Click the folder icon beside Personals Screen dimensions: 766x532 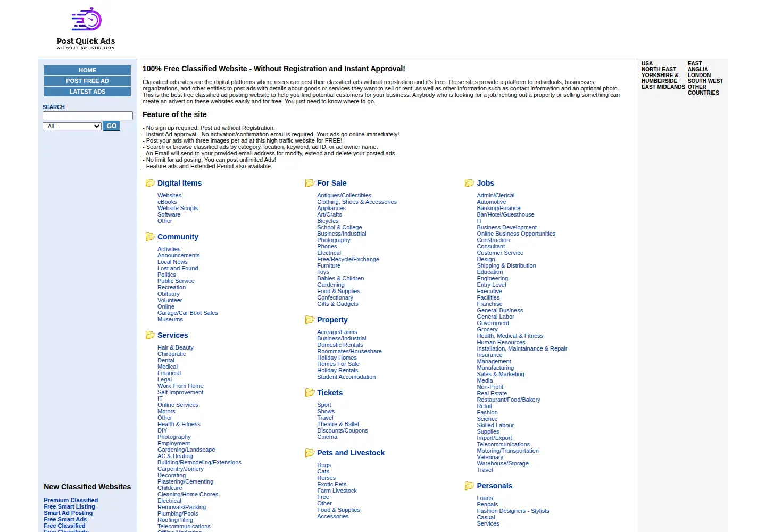pyautogui.click(x=469, y=486)
